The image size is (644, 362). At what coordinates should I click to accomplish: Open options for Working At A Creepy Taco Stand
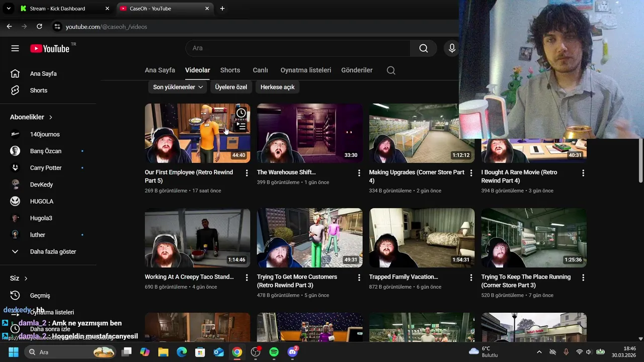coord(247,278)
